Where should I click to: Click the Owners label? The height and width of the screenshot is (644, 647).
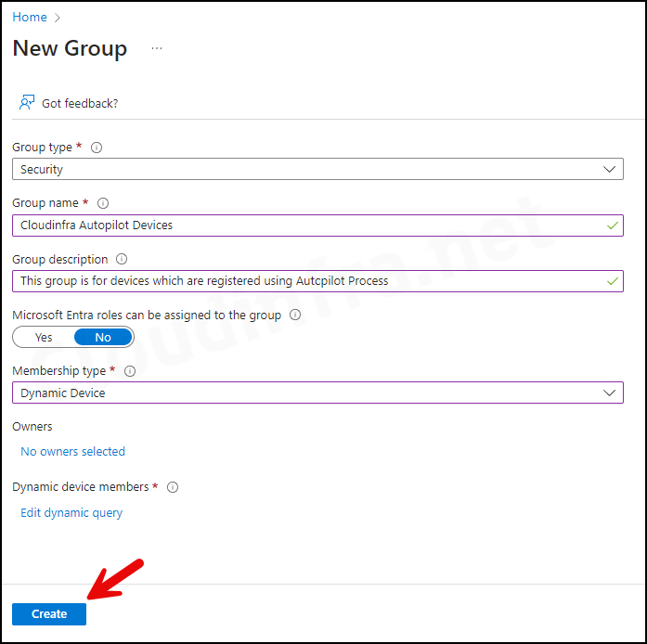tap(32, 427)
